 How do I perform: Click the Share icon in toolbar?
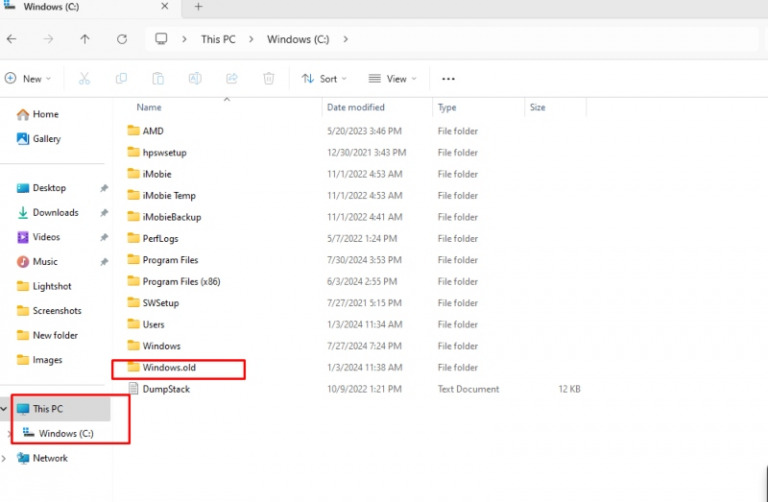click(232, 78)
